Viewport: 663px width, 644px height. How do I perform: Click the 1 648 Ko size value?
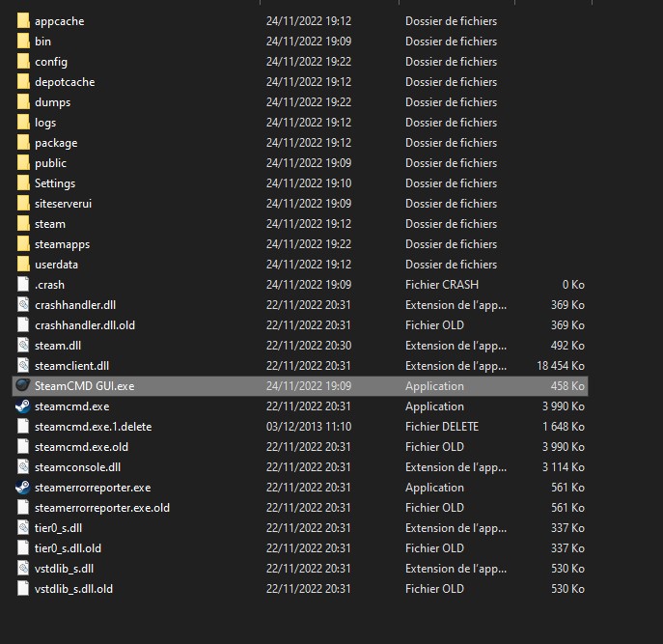[x=564, y=427]
